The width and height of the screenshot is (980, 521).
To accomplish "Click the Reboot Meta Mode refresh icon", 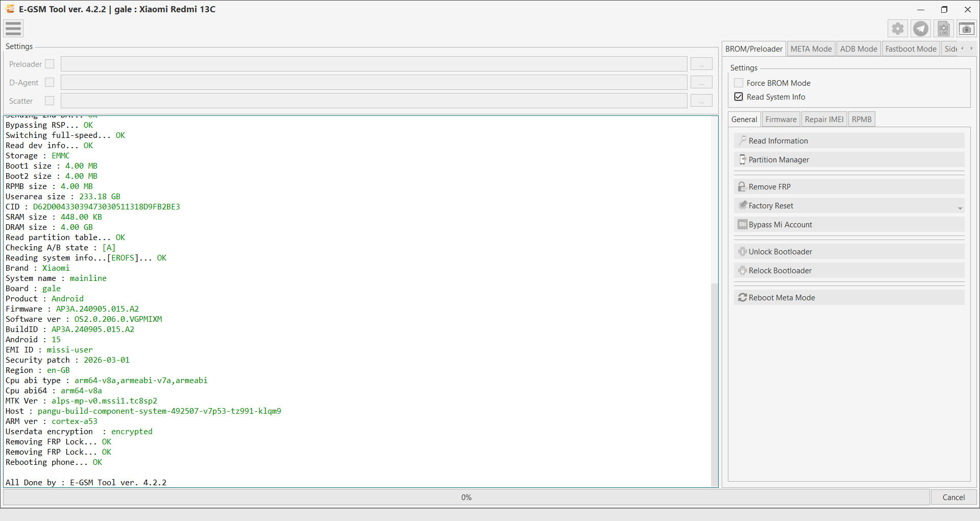I will pos(743,297).
